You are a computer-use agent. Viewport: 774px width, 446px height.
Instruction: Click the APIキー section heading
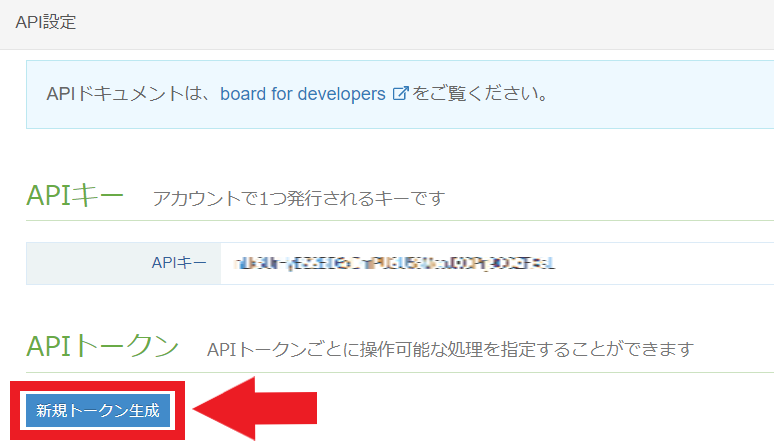(75, 196)
